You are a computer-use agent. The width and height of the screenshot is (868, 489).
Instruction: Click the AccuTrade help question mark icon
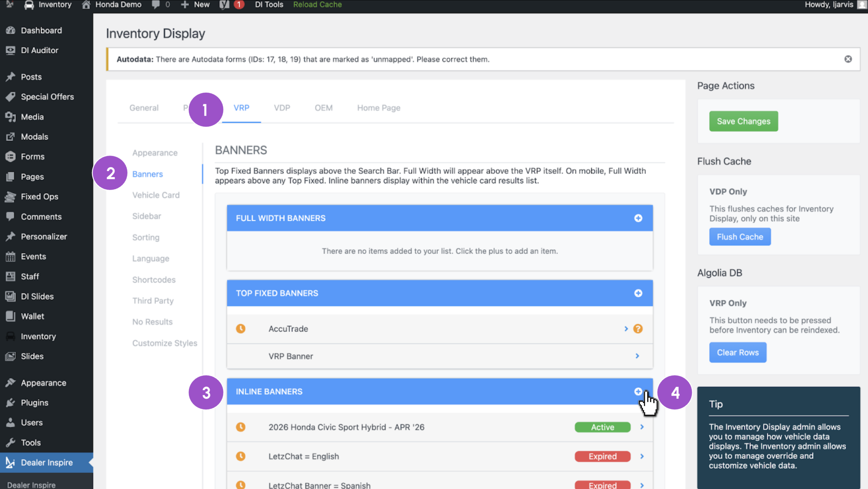638,329
